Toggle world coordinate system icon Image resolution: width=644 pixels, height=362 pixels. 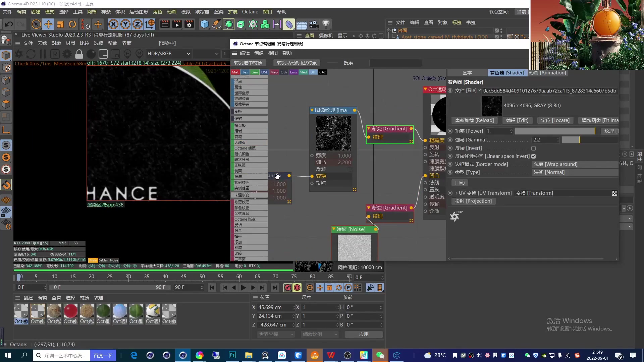click(150, 24)
